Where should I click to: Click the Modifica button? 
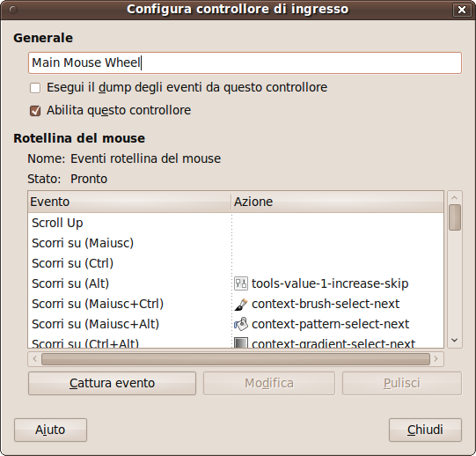[269, 384]
